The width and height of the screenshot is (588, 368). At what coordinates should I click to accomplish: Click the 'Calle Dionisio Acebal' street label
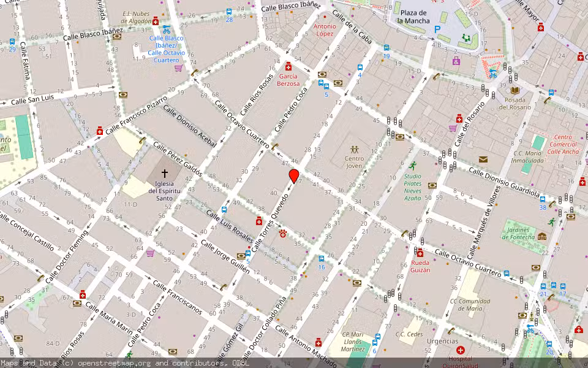tap(190, 125)
